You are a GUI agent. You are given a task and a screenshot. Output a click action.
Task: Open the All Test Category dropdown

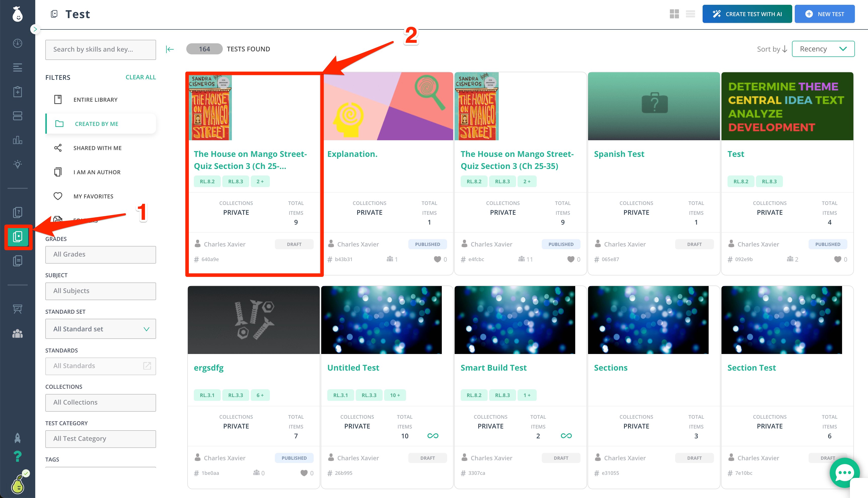[x=100, y=439]
